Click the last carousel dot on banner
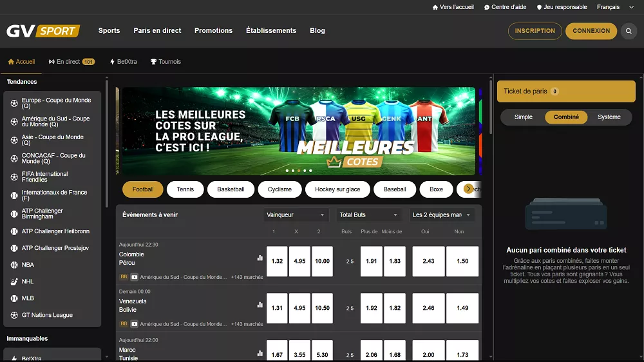Screen dimensions: 644x362 [310, 171]
